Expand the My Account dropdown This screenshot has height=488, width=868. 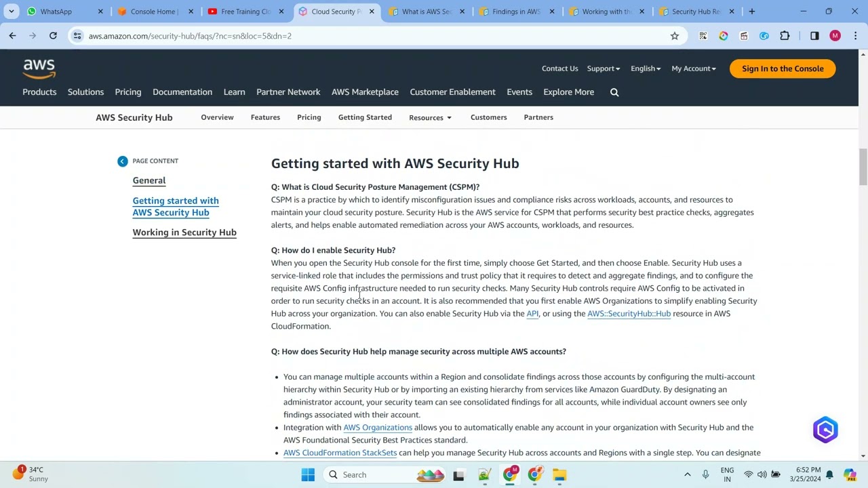(694, 68)
